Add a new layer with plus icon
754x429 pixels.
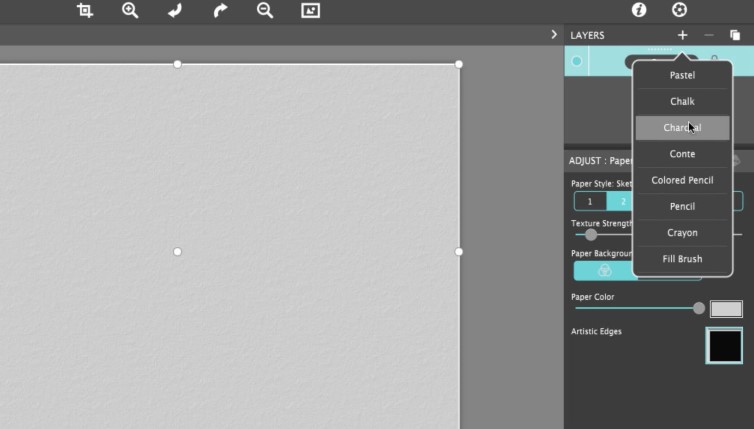tap(682, 35)
